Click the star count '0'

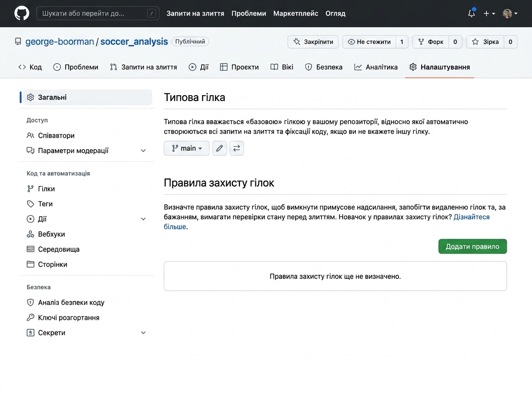tap(511, 42)
